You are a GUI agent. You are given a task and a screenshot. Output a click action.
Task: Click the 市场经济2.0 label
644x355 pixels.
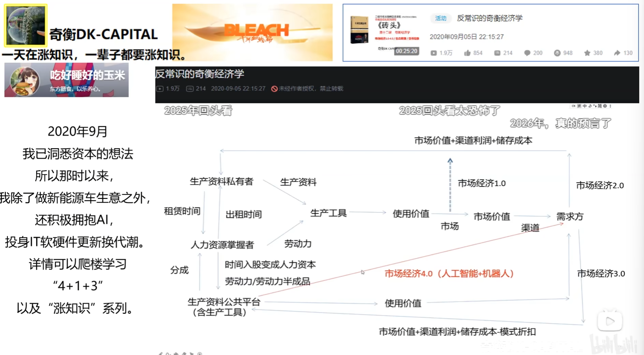(600, 185)
